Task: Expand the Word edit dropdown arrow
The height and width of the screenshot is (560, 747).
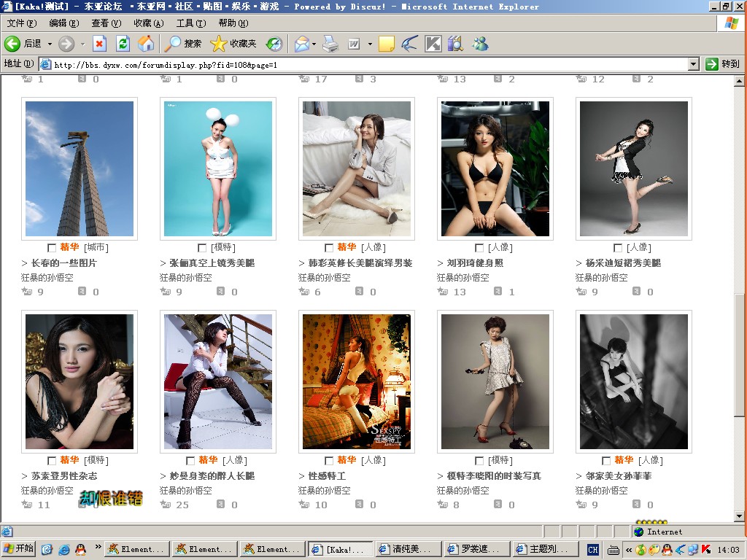Action: click(x=370, y=44)
